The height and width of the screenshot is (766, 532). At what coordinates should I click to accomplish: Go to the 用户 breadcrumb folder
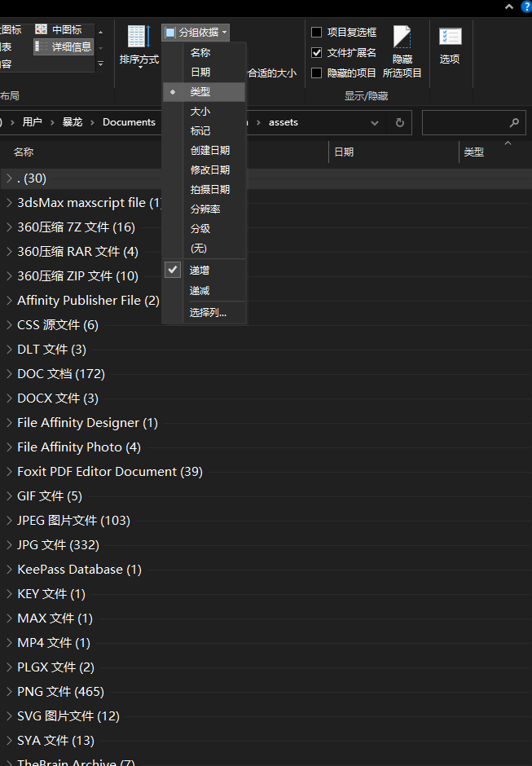click(x=33, y=122)
